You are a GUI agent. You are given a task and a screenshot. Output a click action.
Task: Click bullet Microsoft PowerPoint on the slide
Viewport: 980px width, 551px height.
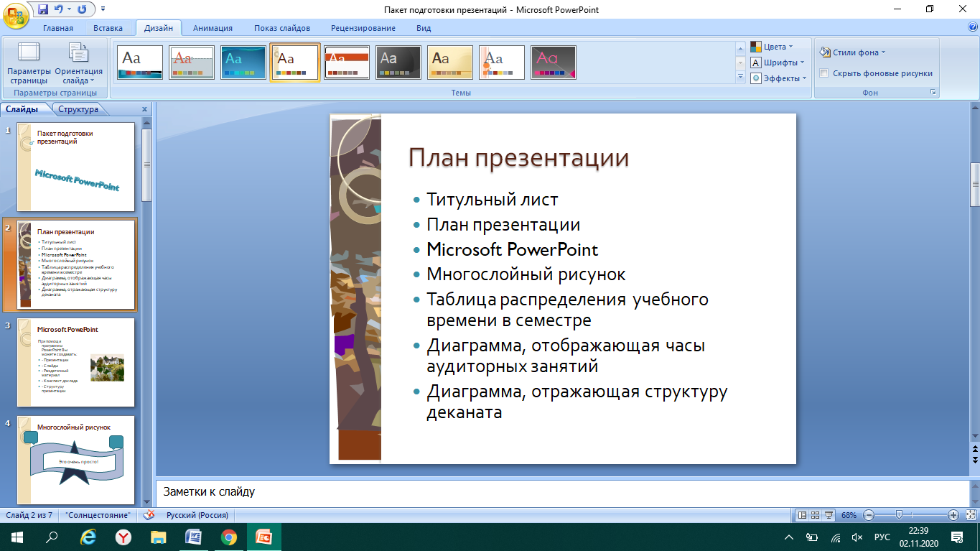coord(512,249)
